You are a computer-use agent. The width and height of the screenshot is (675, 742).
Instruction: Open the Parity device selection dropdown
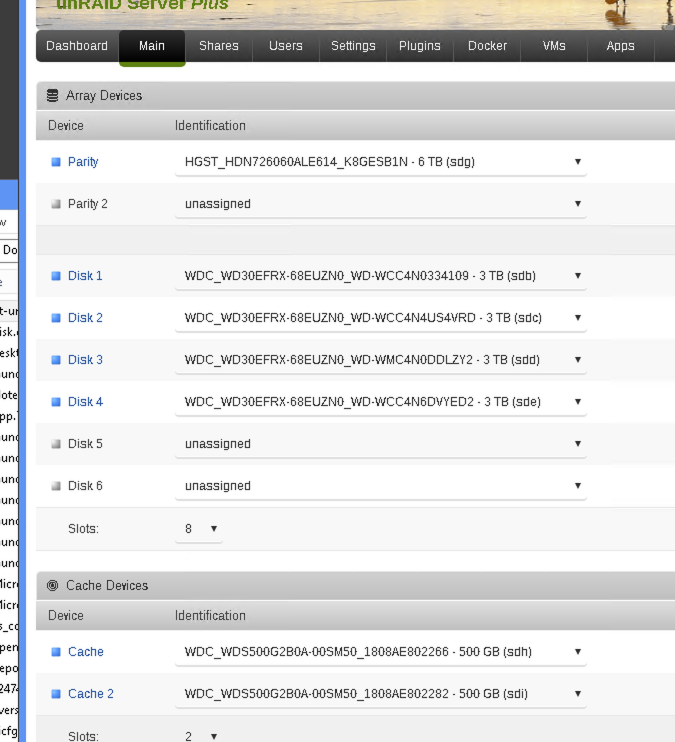click(381, 162)
